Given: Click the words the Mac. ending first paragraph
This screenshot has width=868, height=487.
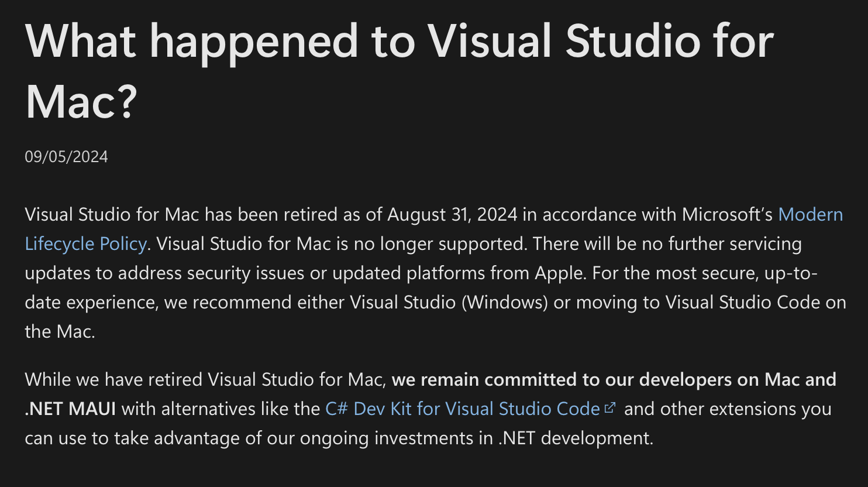Looking at the screenshot, I should click(x=60, y=332).
